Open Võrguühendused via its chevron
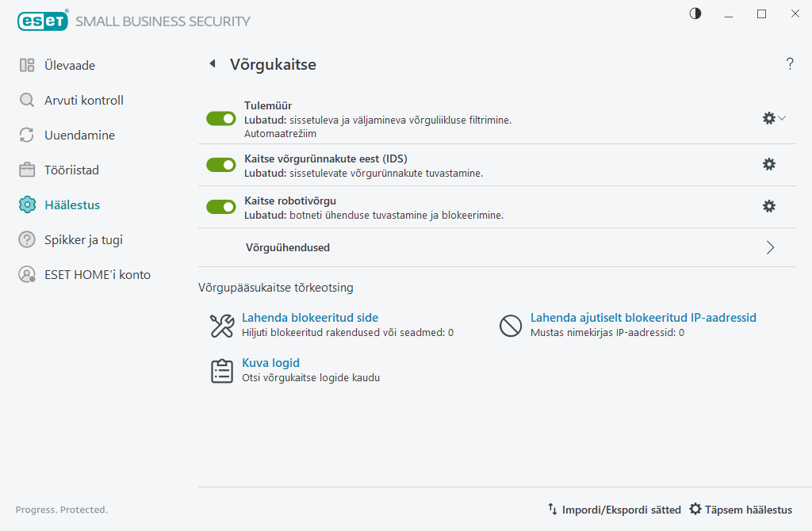The height and width of the screenshot is (531, 812). click(x=768, y=247)
